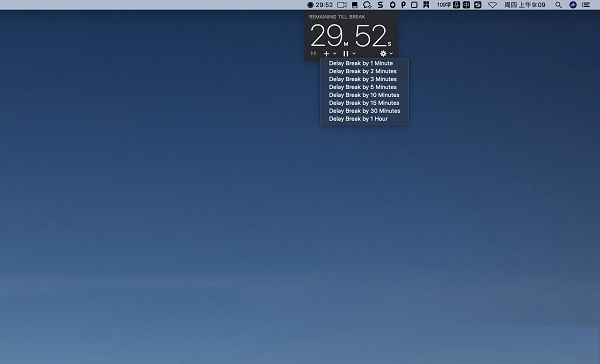Click Delay Break by 30 Minutes

pos(364,111)
